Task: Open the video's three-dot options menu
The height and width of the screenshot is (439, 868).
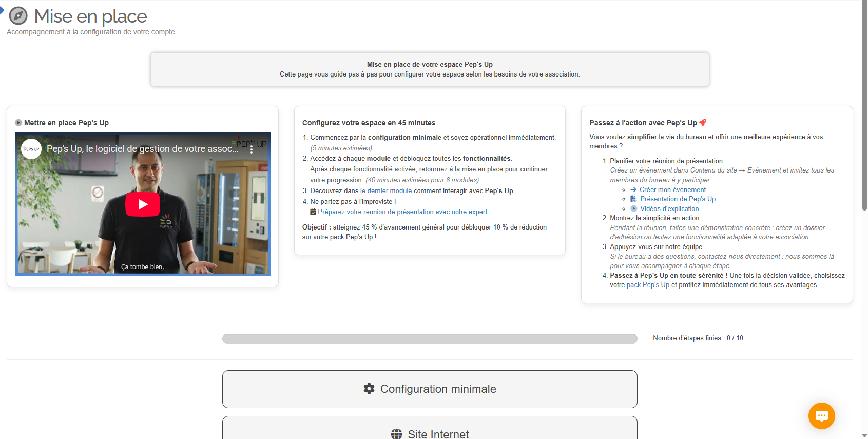Action: (x=252, y=149)
